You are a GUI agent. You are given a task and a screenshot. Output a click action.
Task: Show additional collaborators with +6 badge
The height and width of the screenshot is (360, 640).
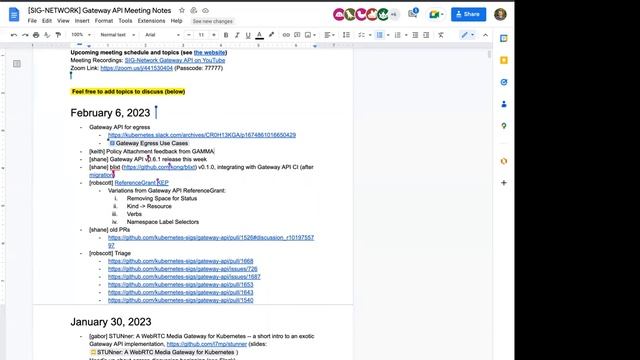click(x=394, y=14)
